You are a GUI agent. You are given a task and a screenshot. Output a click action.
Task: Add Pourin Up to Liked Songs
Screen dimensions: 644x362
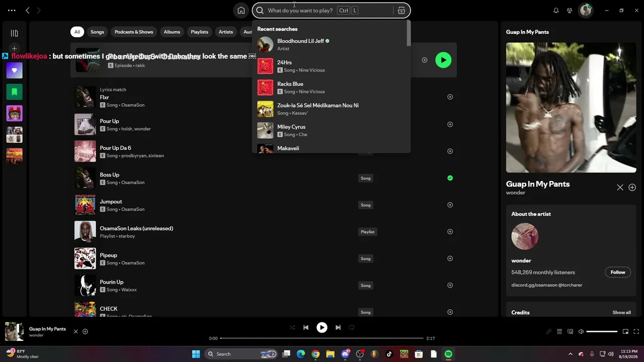tap(450, 285)
